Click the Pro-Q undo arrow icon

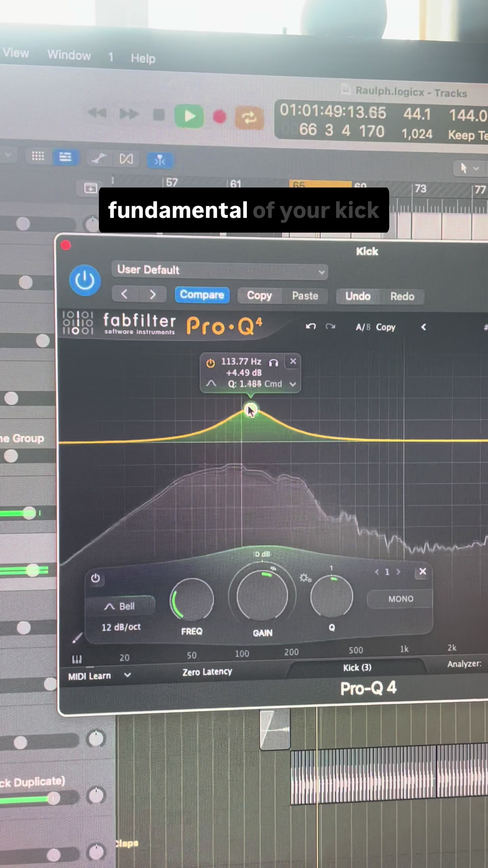tap(311, 326)
